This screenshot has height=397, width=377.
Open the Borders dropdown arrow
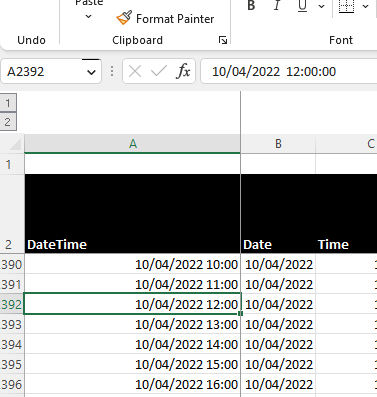click(366, 6)
